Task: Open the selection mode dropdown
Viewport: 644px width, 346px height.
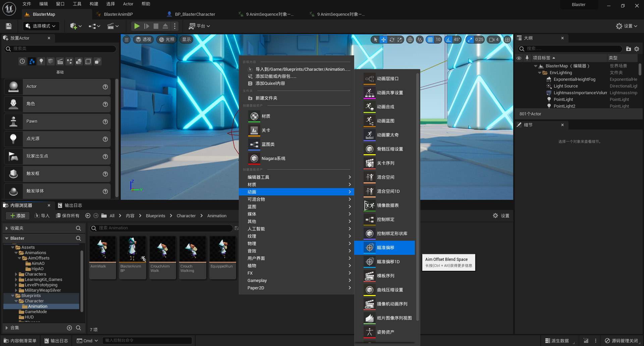Action: point(41,26)
